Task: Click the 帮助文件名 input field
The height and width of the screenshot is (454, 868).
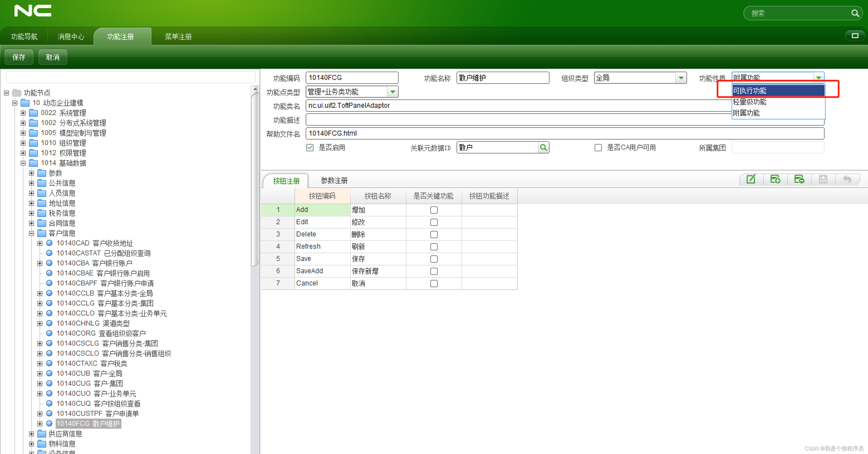Action: [x=565, y=133]
